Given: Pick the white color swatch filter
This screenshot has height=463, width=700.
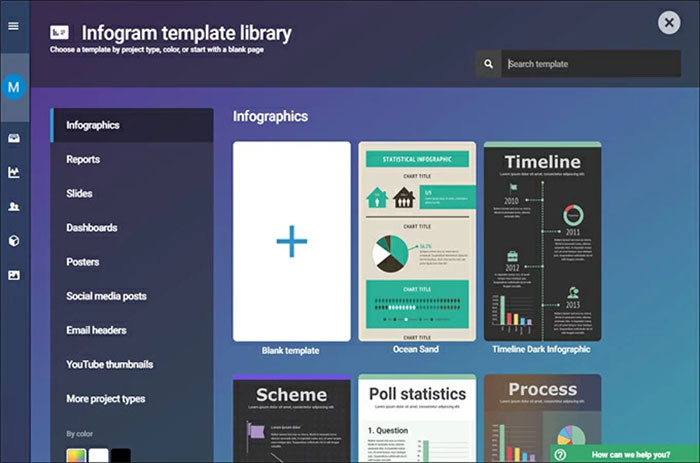Looking at the screenshot, I should click(x=98, y=456).
